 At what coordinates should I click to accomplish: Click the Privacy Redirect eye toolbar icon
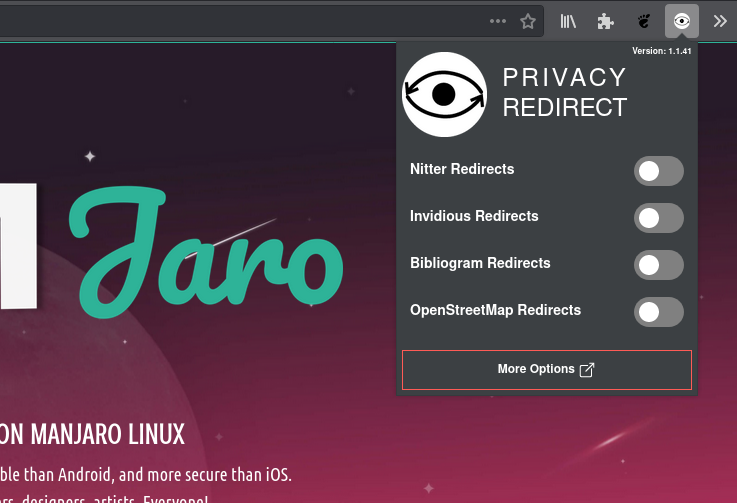(x=682, y=20)
